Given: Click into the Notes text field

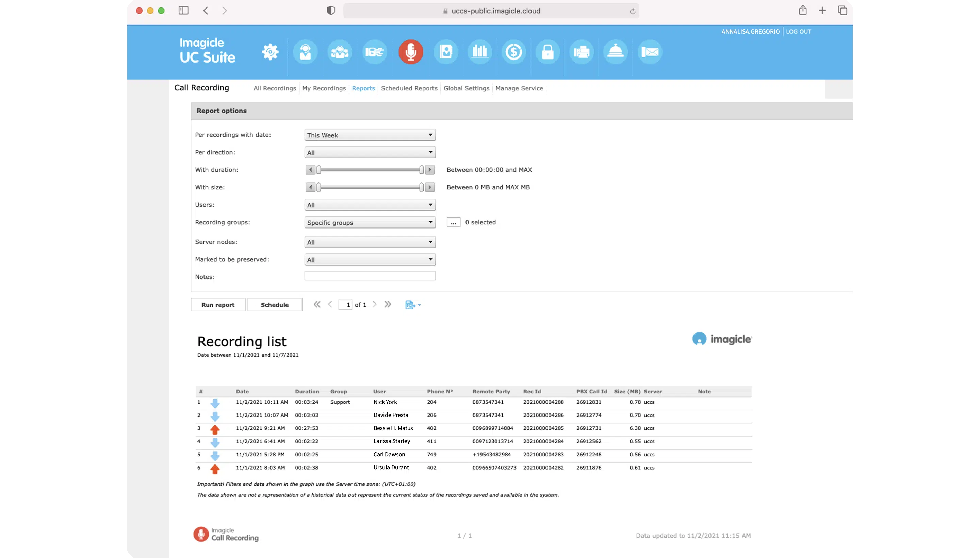Looking at the screenshot, I should 370,275.
